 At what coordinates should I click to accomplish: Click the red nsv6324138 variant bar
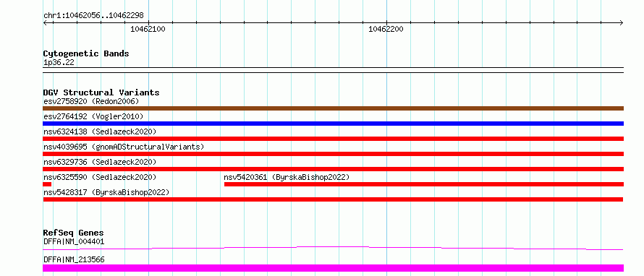click(x=333, y=139)
